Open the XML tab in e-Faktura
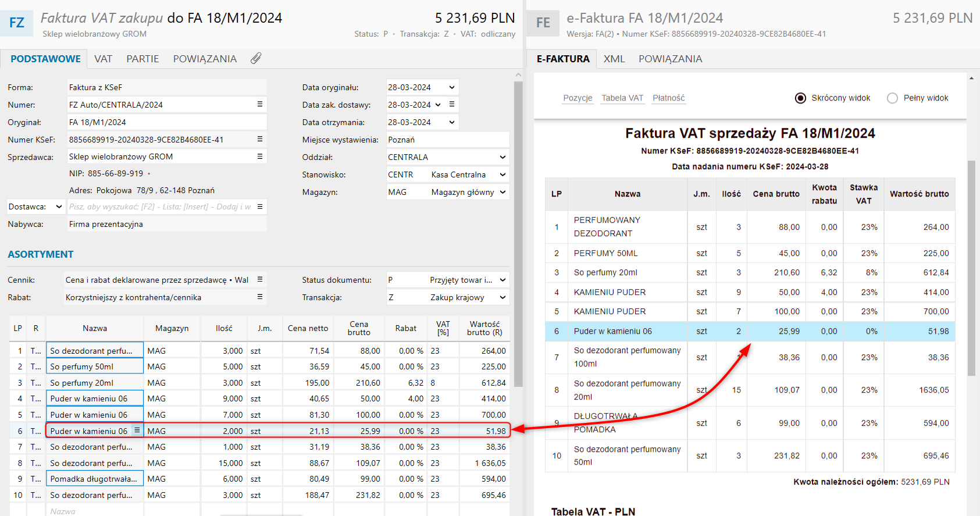 coord(614,59)
